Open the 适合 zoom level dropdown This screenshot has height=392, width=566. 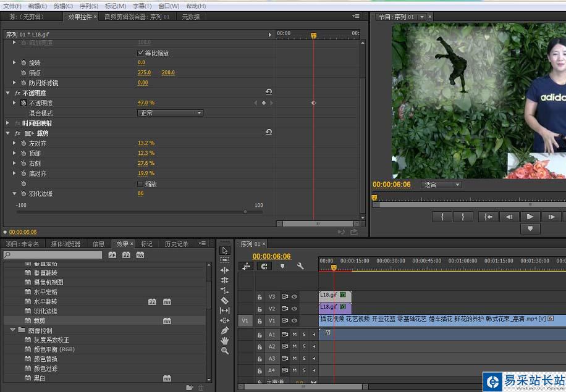[x=441, y=185]
